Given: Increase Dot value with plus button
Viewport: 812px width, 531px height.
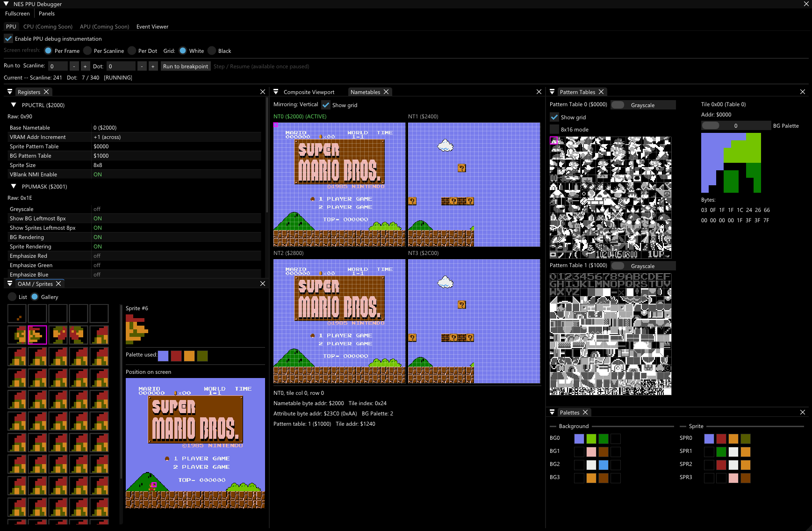Looking at the screenshot, I should (x=153, y=66).
